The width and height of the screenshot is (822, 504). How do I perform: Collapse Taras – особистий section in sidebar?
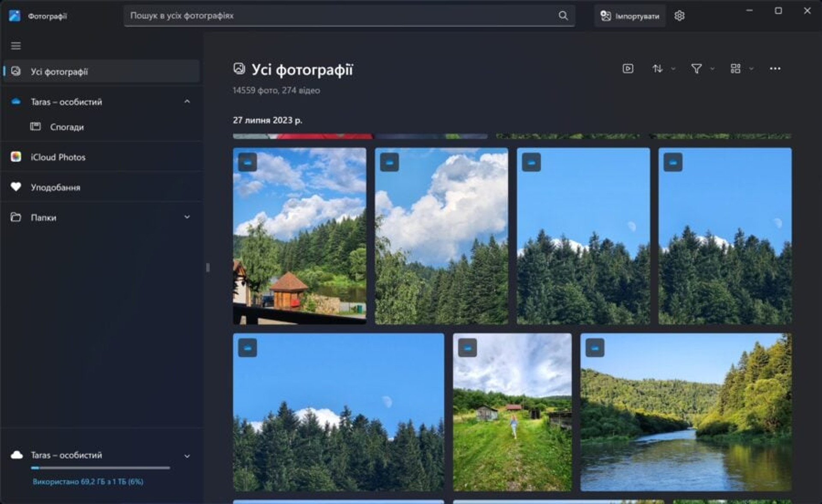pos(187,101)
